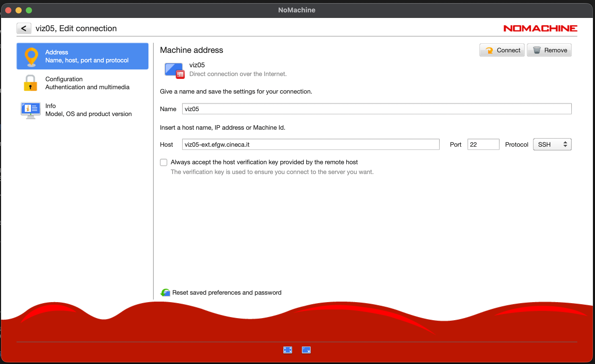Screen dimensions: 595x364
Task: Click the viz05 machine connection icon
Action: coord(174,70)
